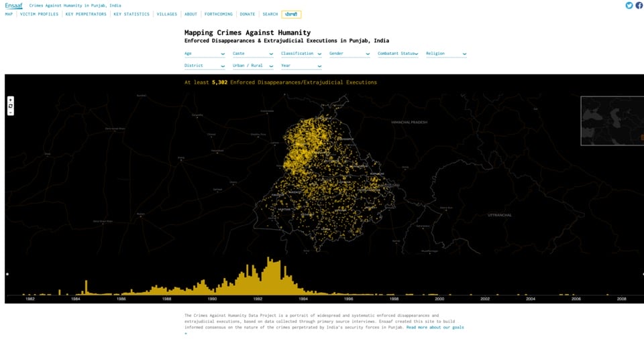
Task: Click the Facebook share icon
Action: [639, 5]
